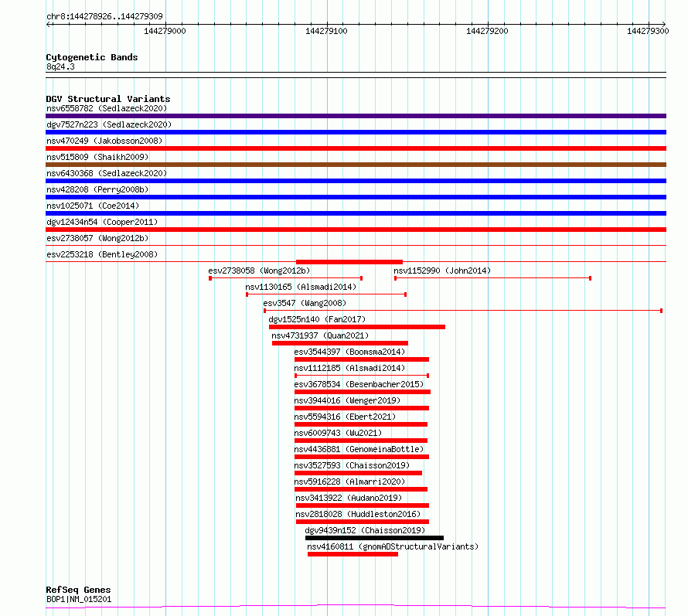688x616 pixels.
Task: Open the nsv3527593 (Chaisson2019) label
Action: (x=352, y=465)
